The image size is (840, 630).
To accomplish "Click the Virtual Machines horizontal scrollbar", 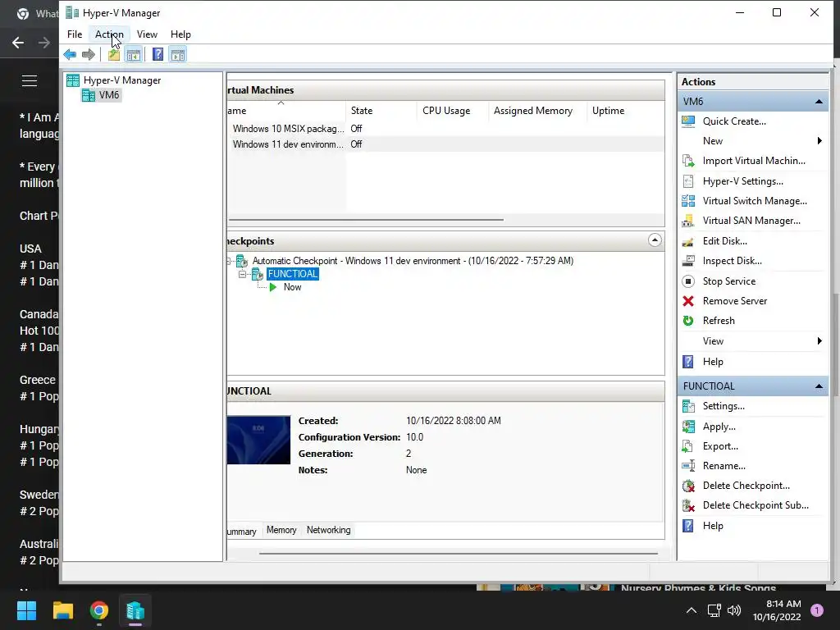I will 366,220.
